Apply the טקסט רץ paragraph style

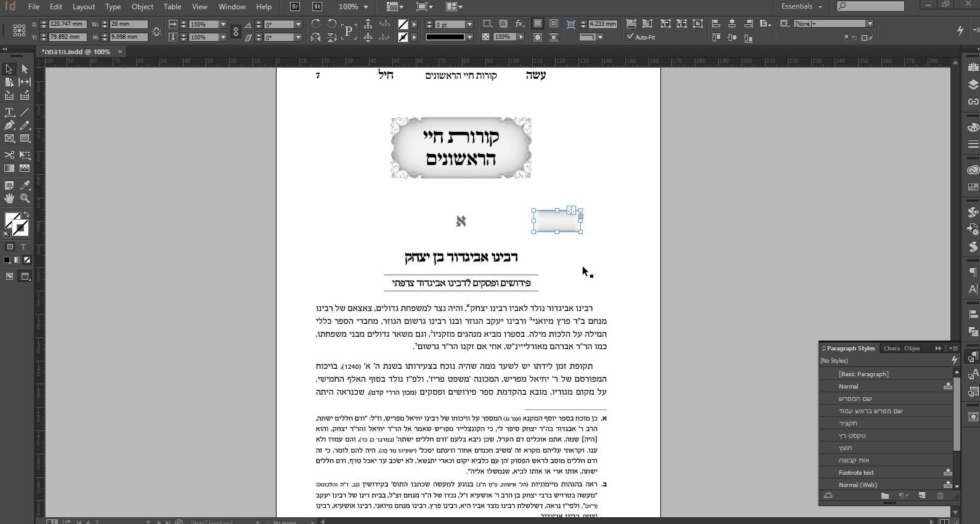pyautogui.click(x=886, y=436)
